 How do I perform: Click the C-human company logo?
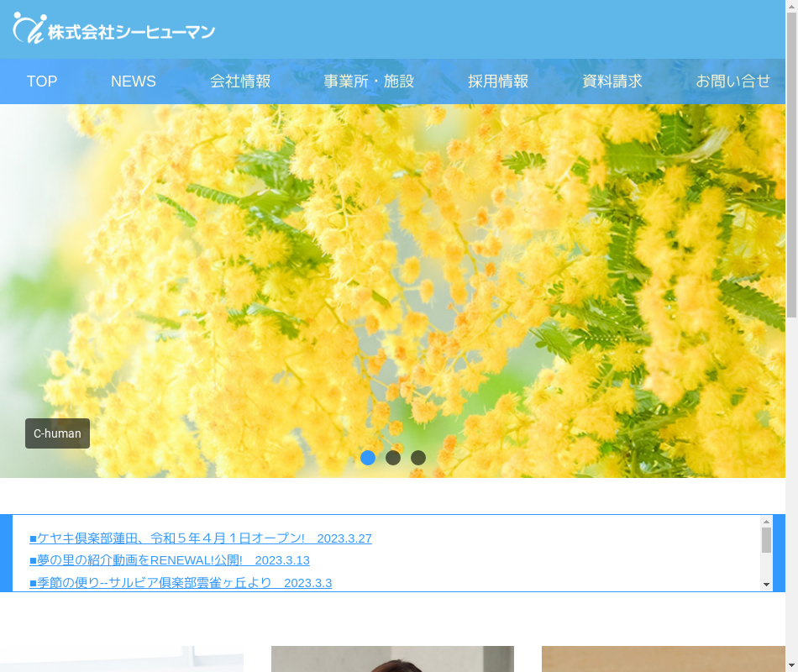114,30
